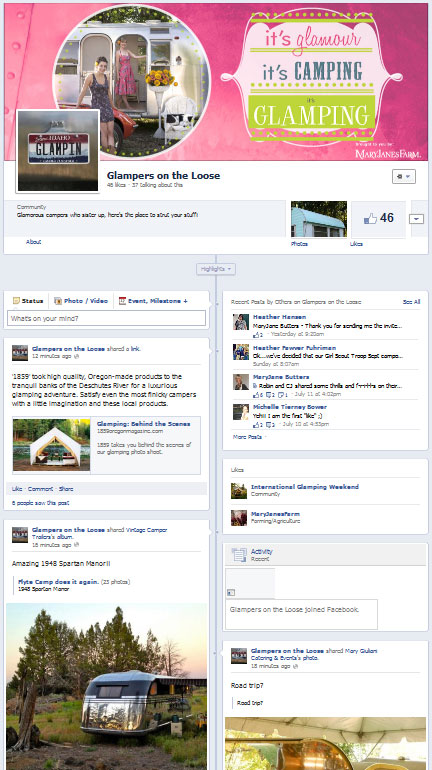Open the gear settings dropdown button
Screen dimensions: 432x770
[404, 176]
